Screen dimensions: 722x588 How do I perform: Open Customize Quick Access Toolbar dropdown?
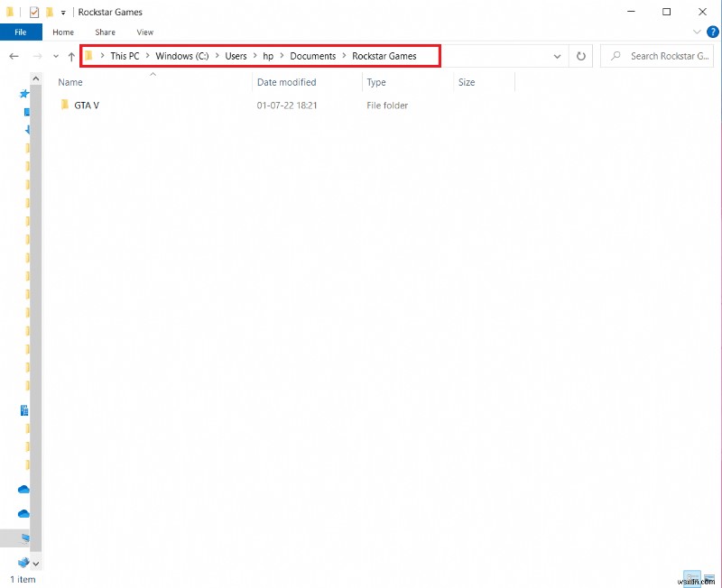pyautogui.click(x=63, y=13)
